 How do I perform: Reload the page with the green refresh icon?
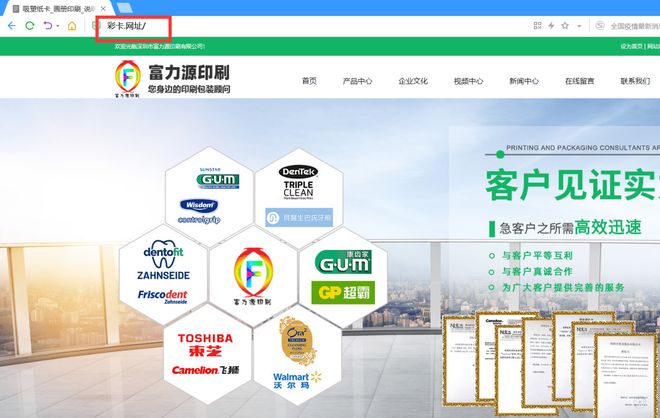29,26
